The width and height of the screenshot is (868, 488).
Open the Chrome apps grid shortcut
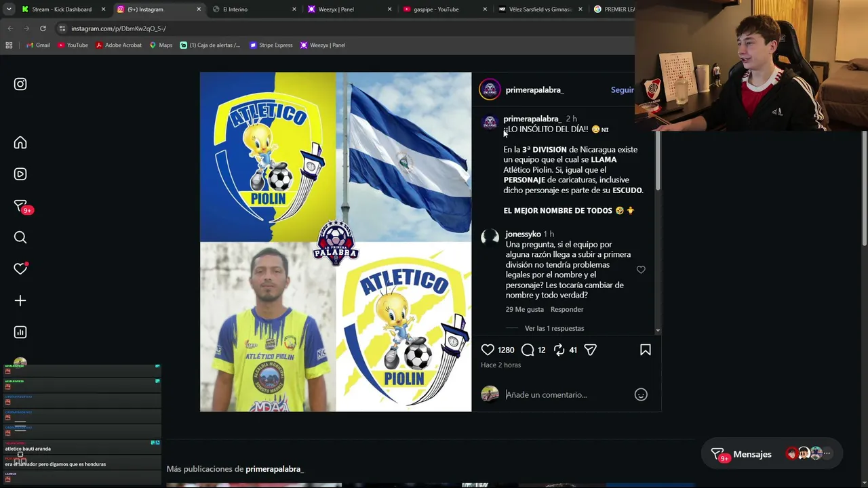pos(9,45)
